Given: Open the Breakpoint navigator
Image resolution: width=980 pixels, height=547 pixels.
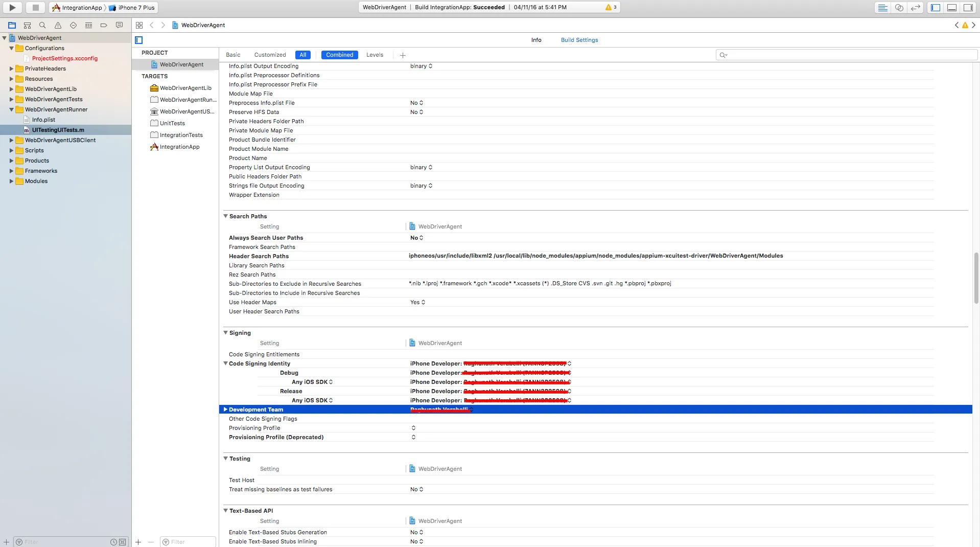Looking at the screenshot, I should click(x=104, y=25).
